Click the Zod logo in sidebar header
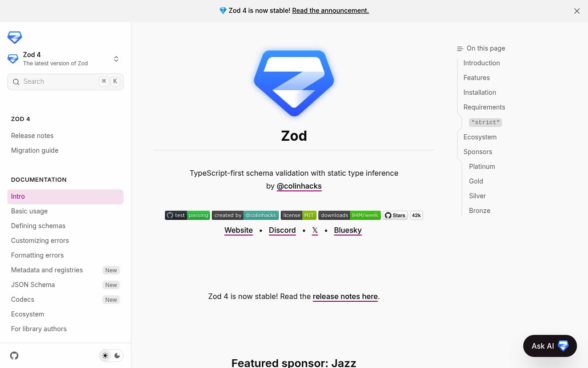The height and width of the screenshot is (368, 588). click(x=15, y=37)
